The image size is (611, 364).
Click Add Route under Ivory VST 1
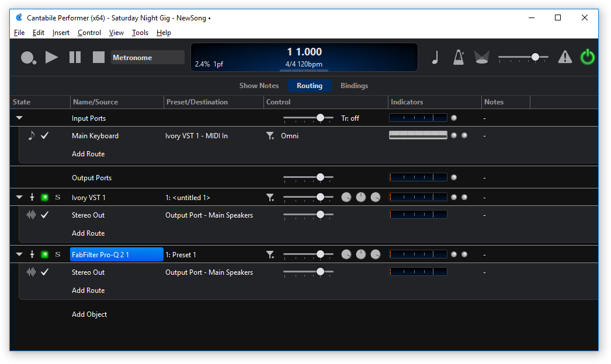coord(88,233)
